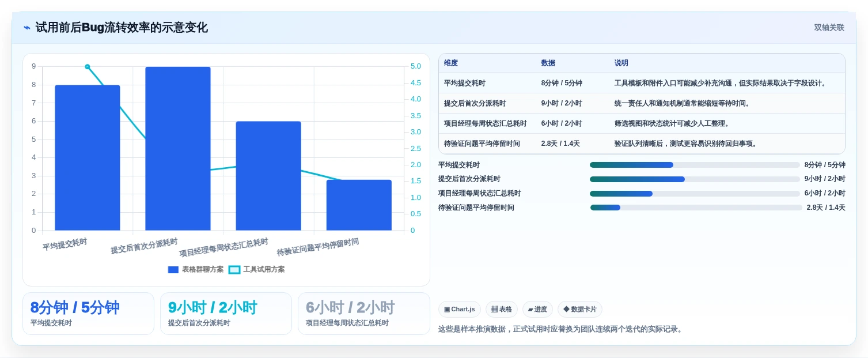Click the 待验证问题平均停留时间 progress bar
868x358 pixels.
coord(696,208)
